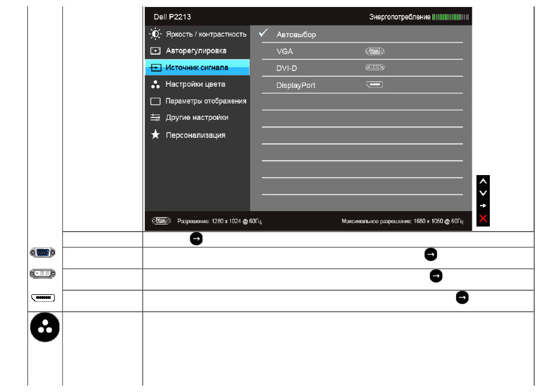Open Персонализация menu entry
This screenshot has width=555, height=392.
coord(197,135)
